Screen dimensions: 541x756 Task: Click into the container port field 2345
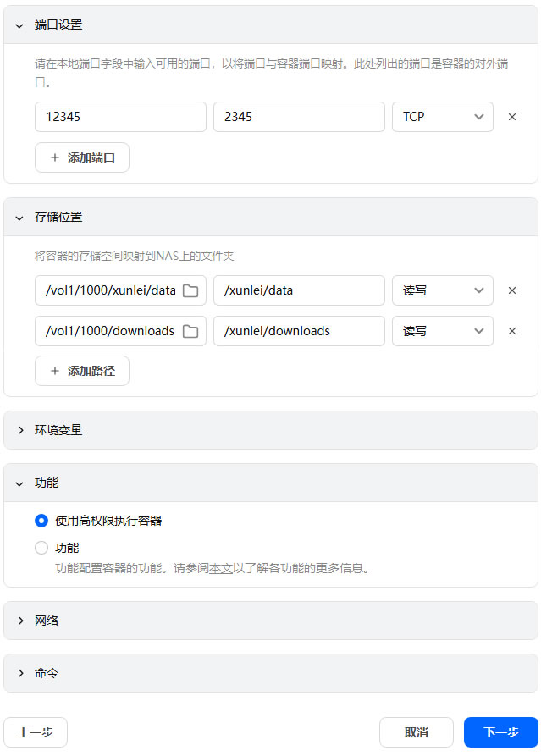(x=299, y=117)
